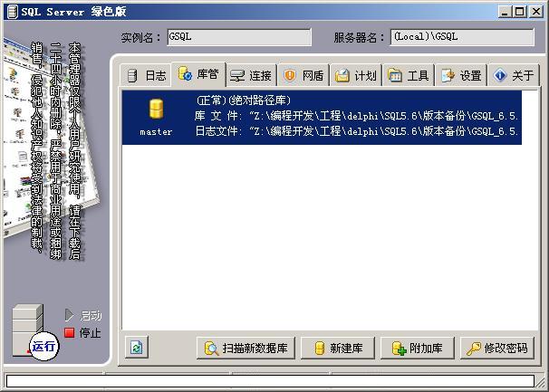Switch to the 日志 tab
Screen dimensions: 549x392
point(146,75)
